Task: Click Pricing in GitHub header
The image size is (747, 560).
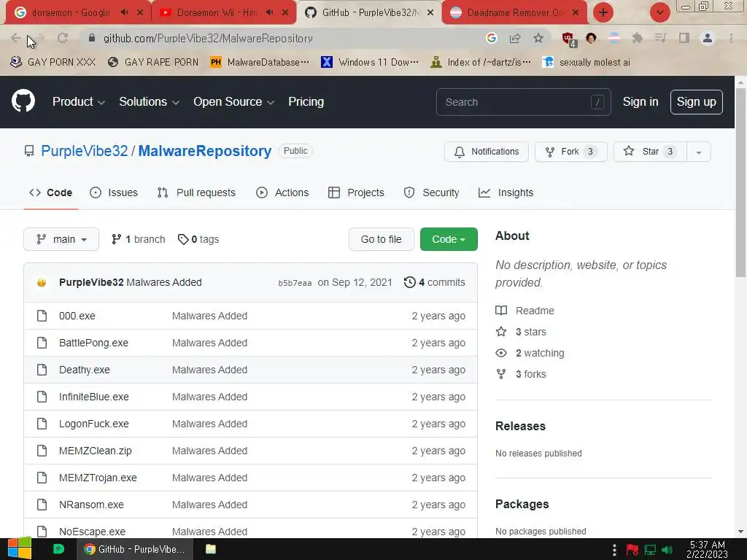Action: click(x=306, y=101)
